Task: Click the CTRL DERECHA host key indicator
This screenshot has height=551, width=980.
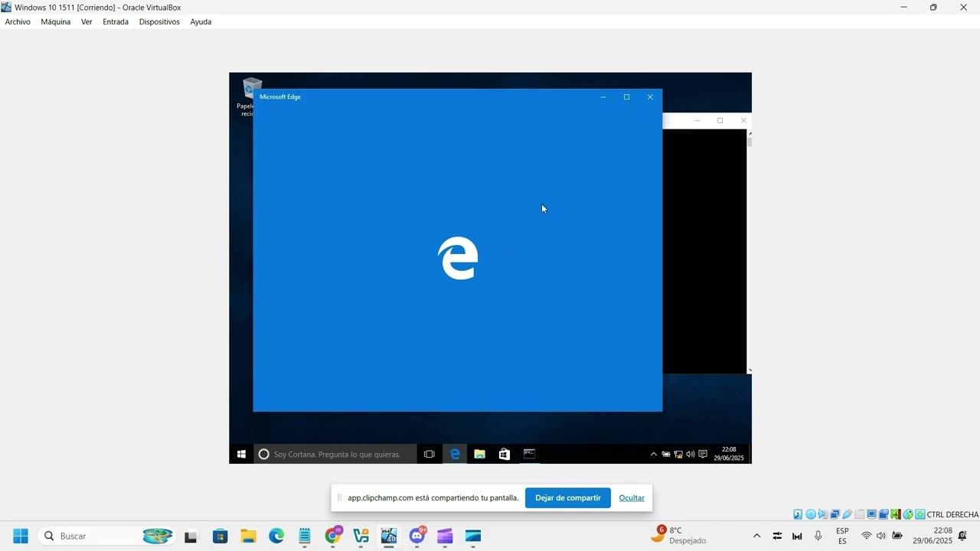Action: [x=952, y=514]
